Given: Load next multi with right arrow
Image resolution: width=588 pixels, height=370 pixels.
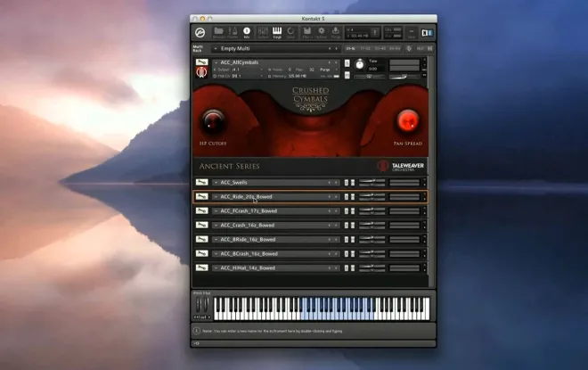Looking at the screenshot, I should pyautogui.click(x=336, y=48).
